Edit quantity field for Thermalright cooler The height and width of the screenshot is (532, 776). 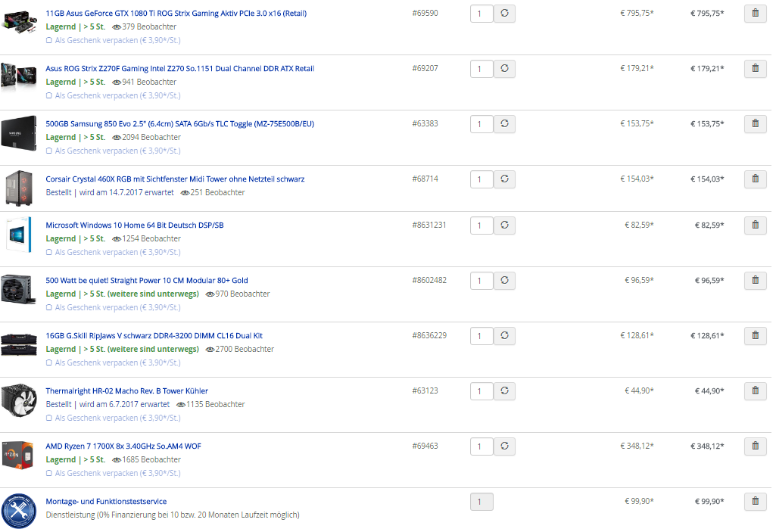tap(481, 391)
